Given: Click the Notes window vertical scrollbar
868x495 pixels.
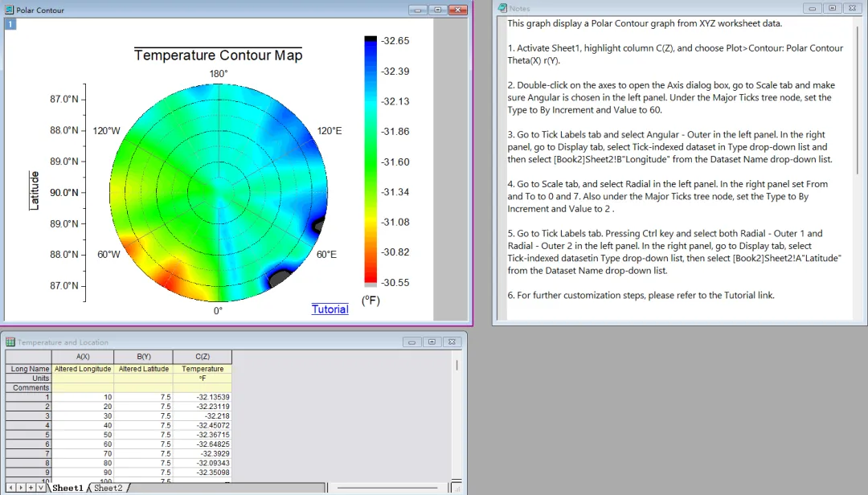Looking at the screenshot, I should [x=858, y=166].
